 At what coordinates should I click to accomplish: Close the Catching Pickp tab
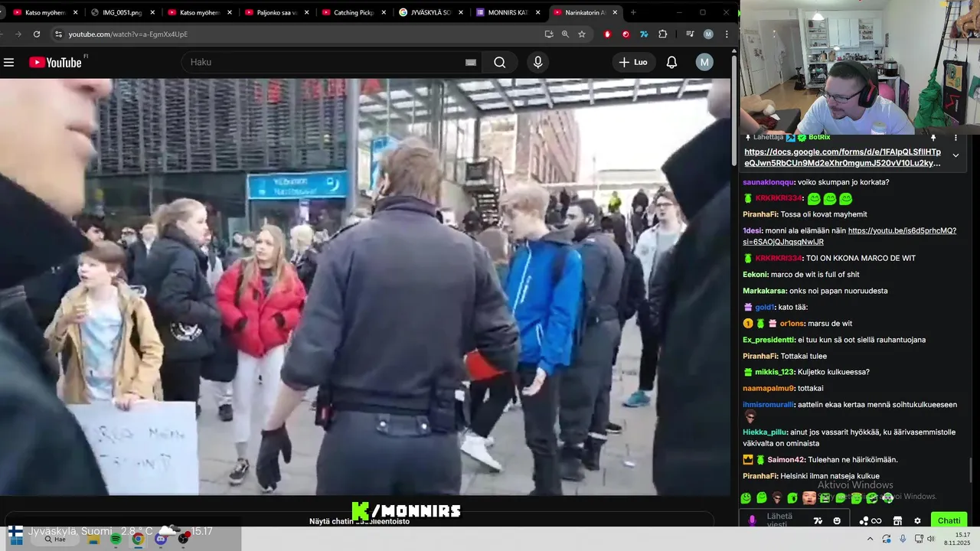[x=384, y=12]
